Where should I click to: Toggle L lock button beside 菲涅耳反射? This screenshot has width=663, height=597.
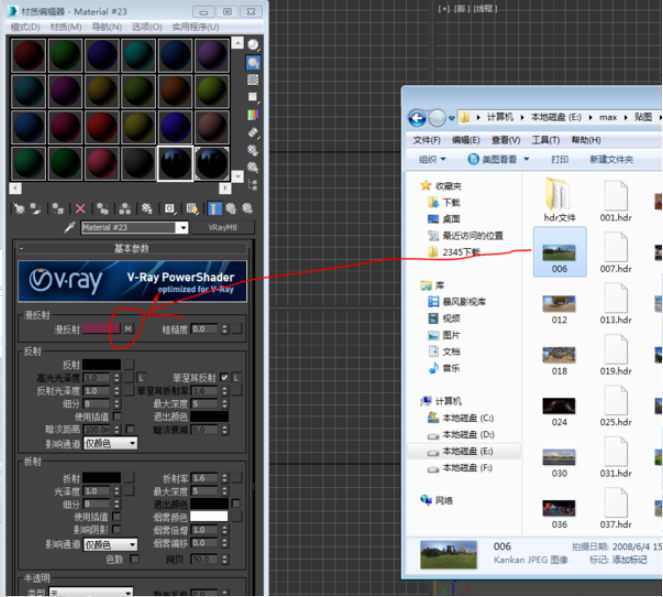[236, 378]
